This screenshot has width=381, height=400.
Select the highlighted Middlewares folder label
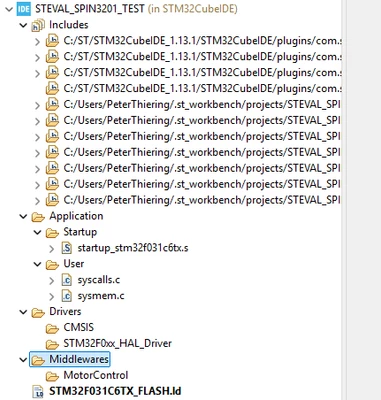click(x=79, y=359)
